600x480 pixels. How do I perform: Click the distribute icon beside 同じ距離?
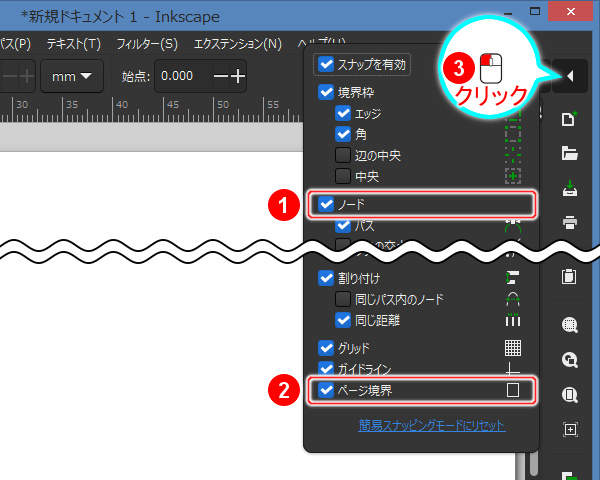(x=513, y=320)
